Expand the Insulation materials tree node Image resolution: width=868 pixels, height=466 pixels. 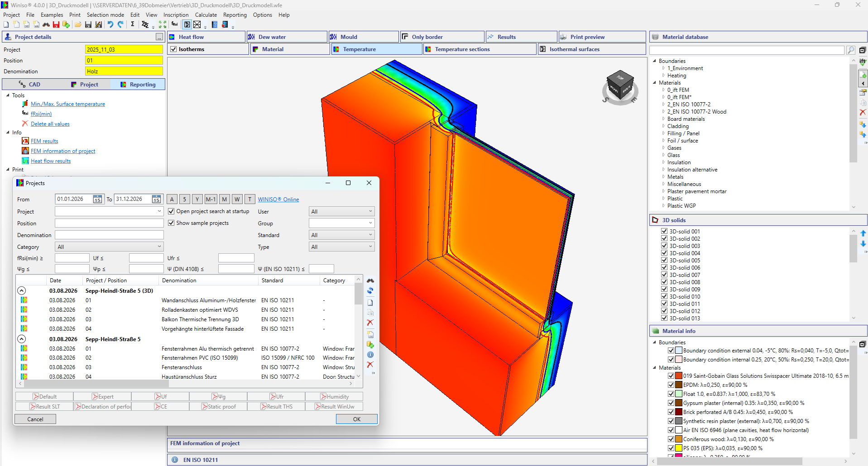pos(664,162)
